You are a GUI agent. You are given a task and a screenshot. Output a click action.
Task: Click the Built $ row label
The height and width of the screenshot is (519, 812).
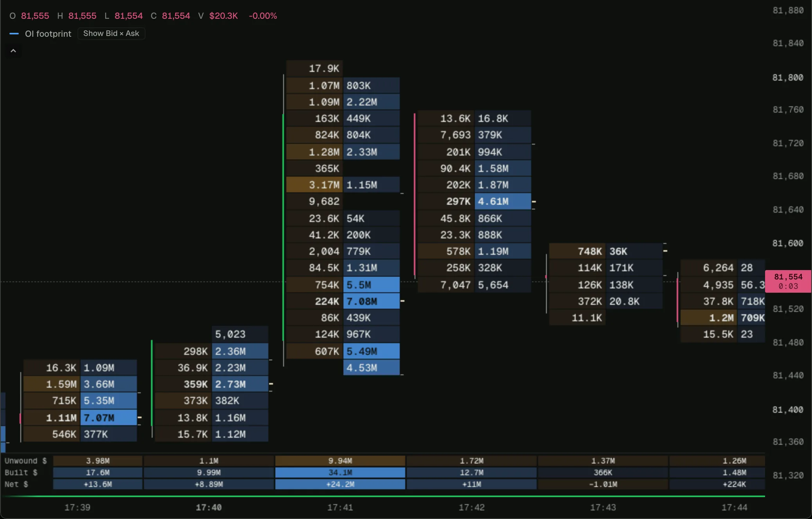click(x=21, y=472)
